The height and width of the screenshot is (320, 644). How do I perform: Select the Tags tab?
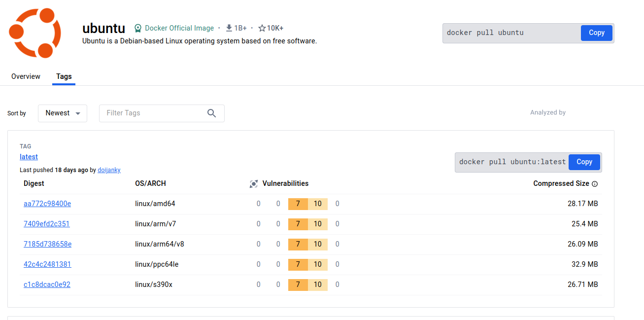(64, 76)
